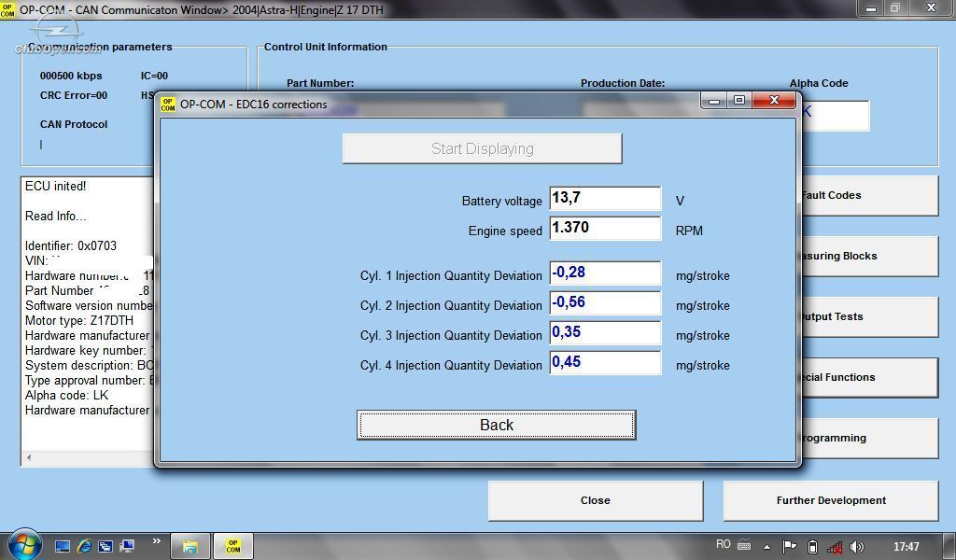Click the Engine speed value field
Image resolution: width=956 pixels, height=560 pixels.
605,229
